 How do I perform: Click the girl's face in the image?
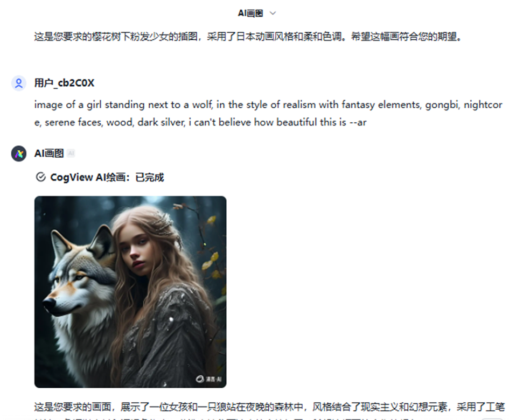136,249
